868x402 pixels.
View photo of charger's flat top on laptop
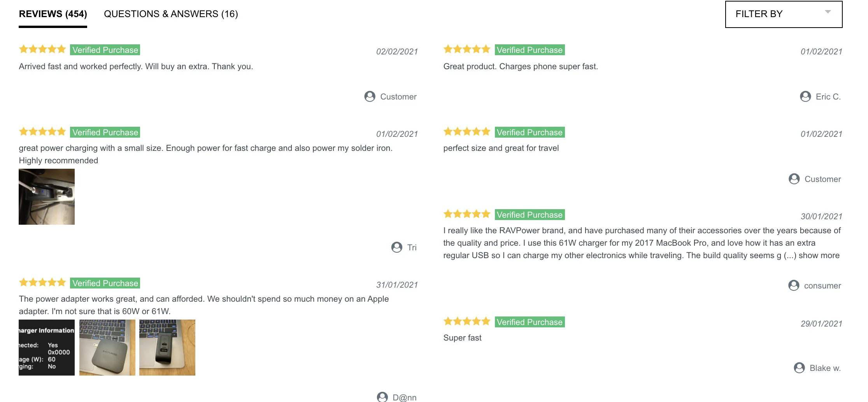(107, 348)
